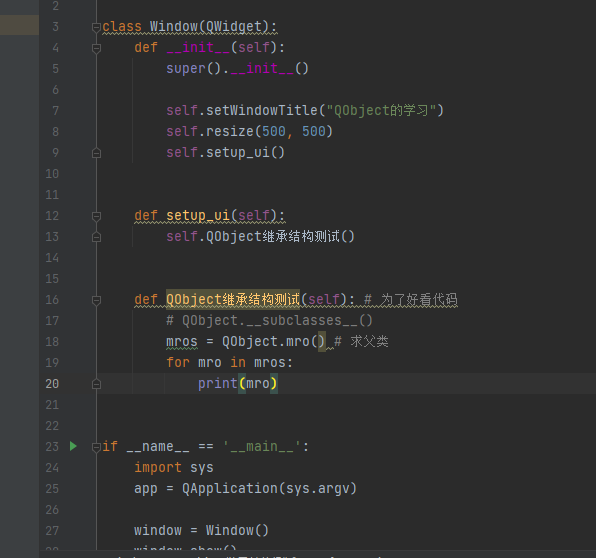The height and width of the screenshot is (558, 596).
Task: Click 'app = QApplication(sys.argv)' line
Action: point(246,488)
